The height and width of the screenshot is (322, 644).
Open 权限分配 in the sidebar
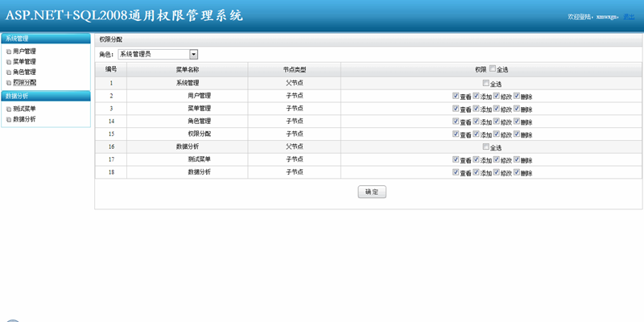coord(24,83)
